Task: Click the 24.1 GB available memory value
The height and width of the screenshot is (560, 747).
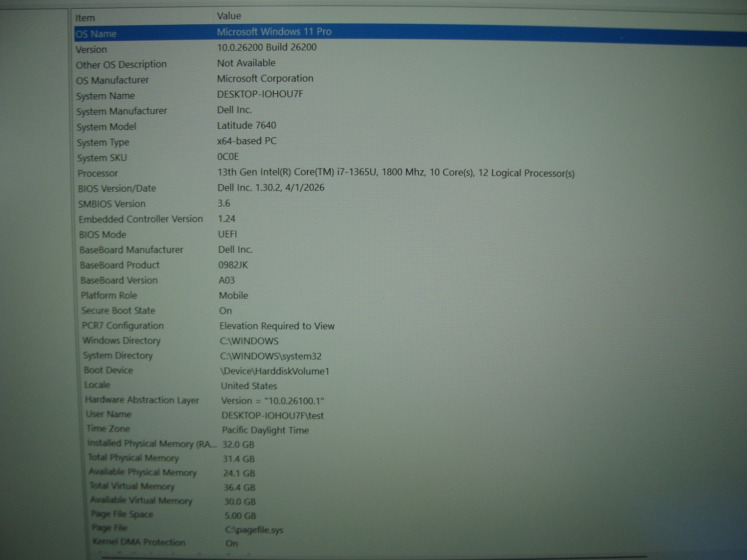Action: (239, 473)
